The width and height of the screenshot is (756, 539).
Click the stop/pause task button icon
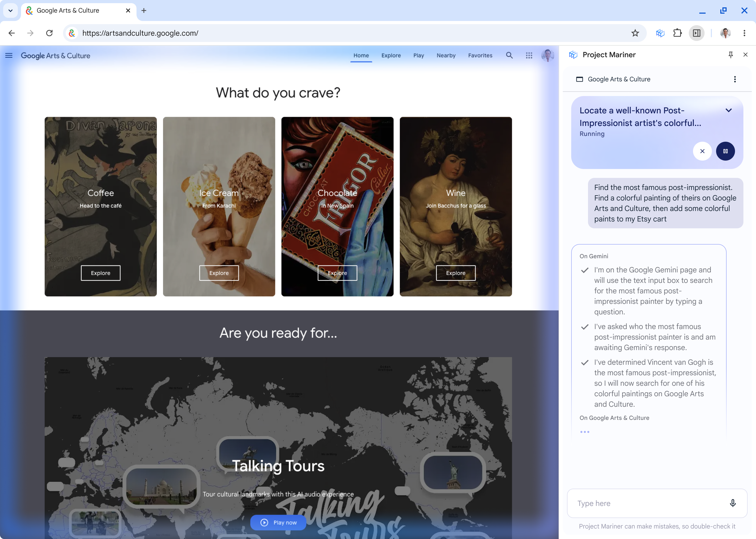[x=726, y=151]
